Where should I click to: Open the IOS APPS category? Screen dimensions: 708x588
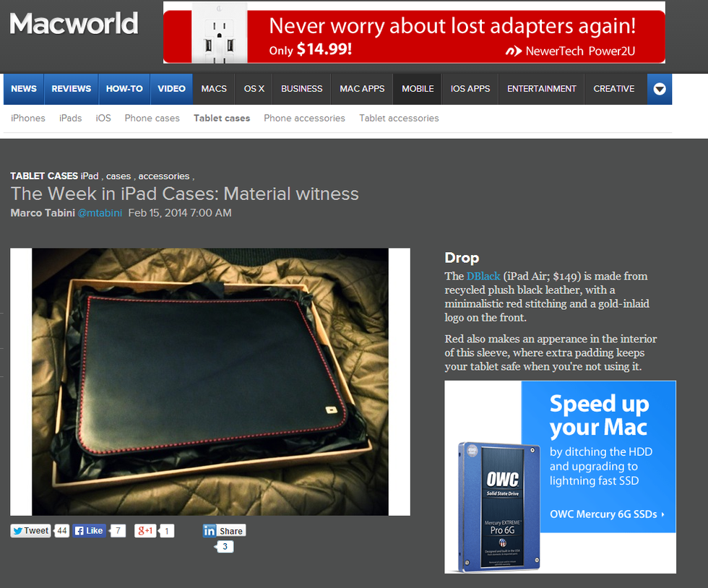point(470,89)
